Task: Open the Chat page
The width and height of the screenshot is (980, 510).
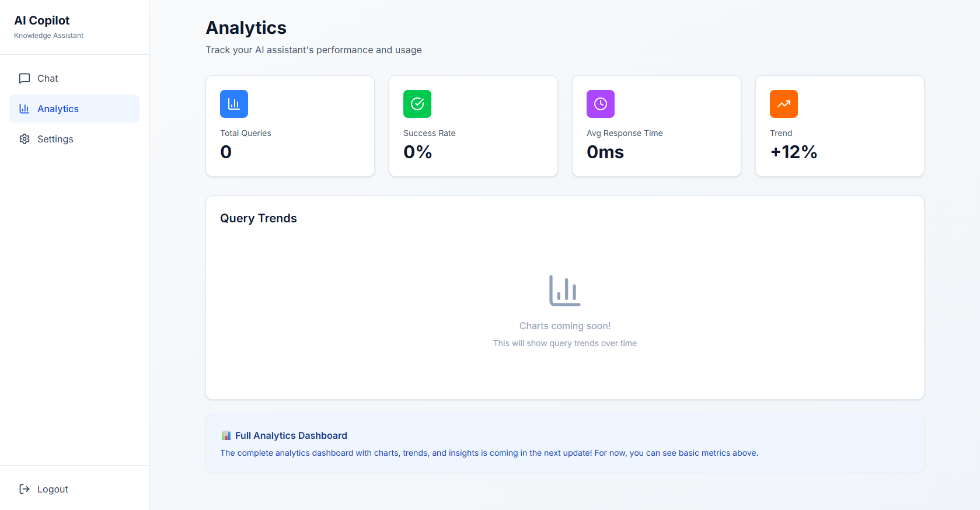Action: point(48,78)
